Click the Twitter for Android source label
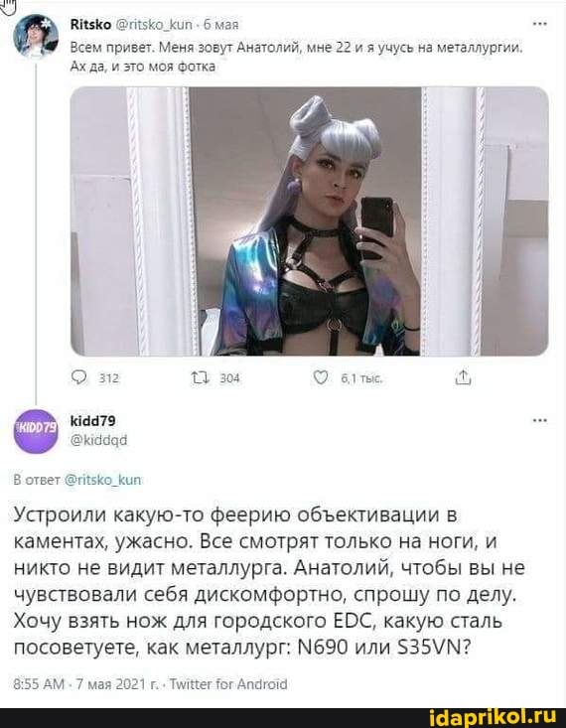The image size is (566, 728). 228,684
